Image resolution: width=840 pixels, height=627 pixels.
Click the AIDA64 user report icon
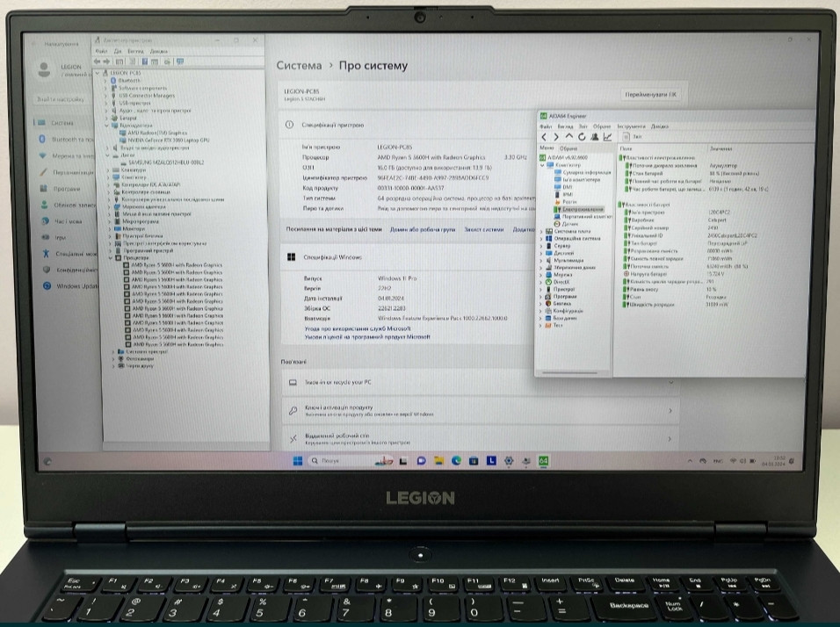click(594, 137)
